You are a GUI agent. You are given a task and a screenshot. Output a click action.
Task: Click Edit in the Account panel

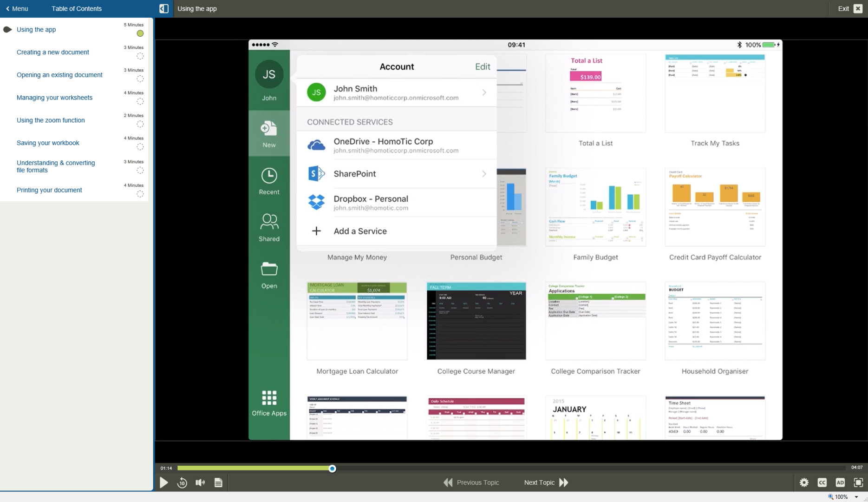(483, 66)
